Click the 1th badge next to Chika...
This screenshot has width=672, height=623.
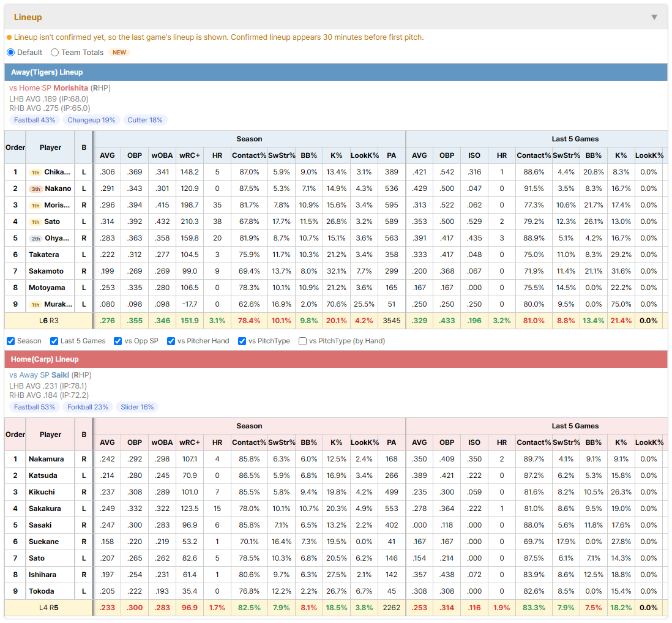pos(35,172)
